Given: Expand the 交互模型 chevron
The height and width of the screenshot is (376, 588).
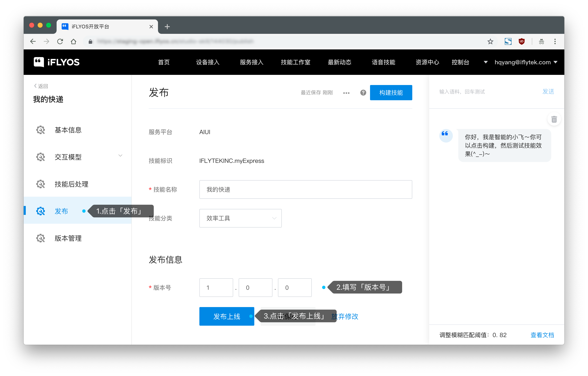Looking at the screenshot, I should 120,156.
